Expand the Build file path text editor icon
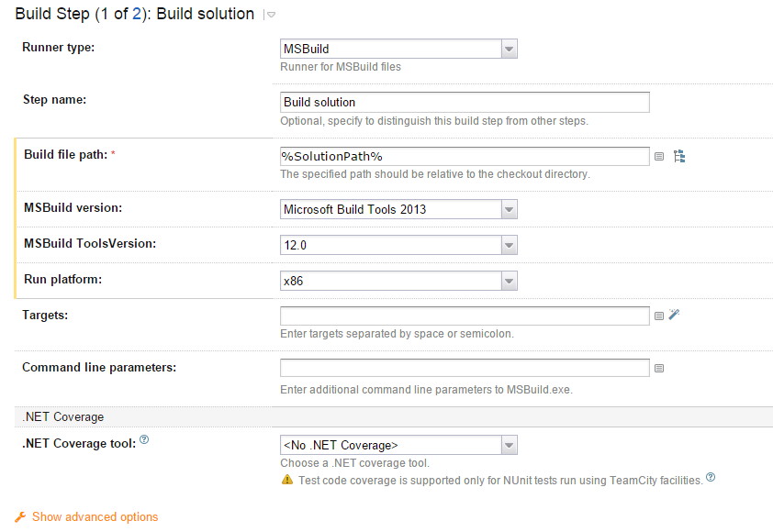 click(x=659, y=157)
